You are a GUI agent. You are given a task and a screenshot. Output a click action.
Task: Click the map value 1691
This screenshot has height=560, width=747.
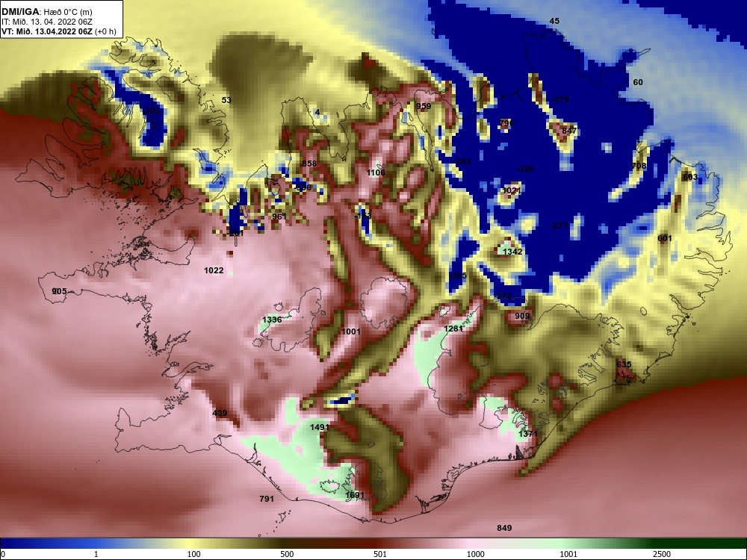354,495
